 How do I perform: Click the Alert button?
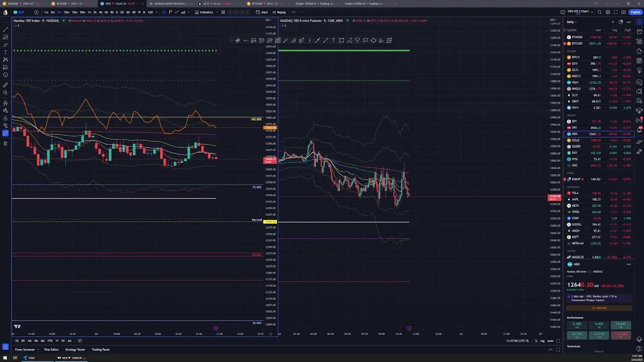coord(262,12)
